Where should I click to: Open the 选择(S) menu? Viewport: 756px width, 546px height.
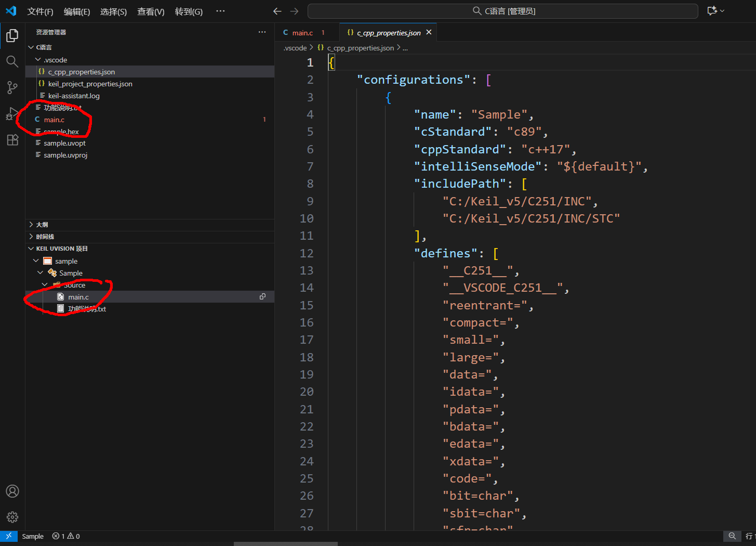[113, 11]
